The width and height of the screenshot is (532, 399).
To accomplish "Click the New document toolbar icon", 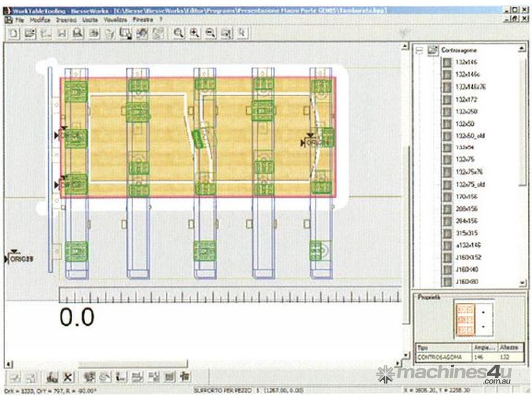I will [x=15, y=33].
